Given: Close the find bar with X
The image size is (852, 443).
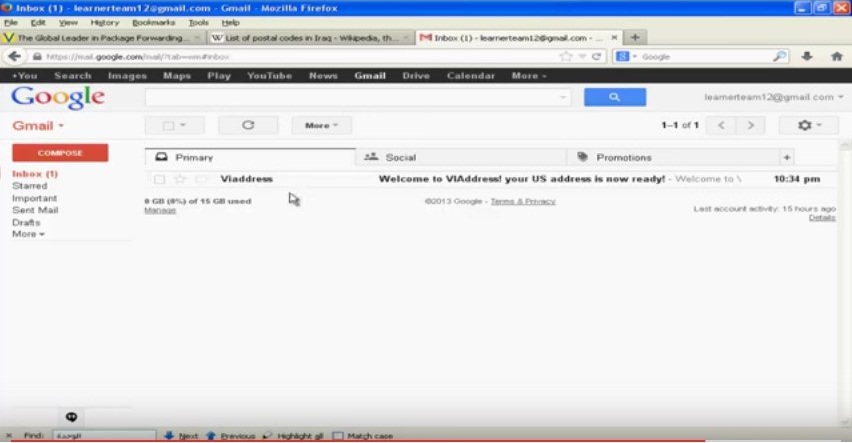Looking at the screenshot, I should click(9, 435).
